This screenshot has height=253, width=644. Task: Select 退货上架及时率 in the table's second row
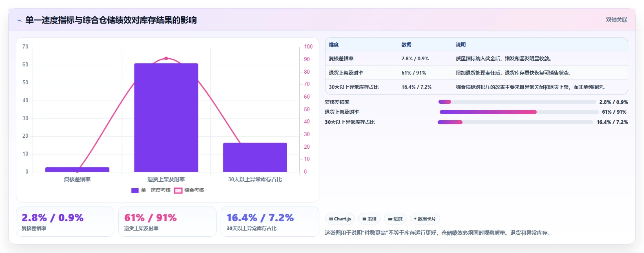(x=346, y=73)
